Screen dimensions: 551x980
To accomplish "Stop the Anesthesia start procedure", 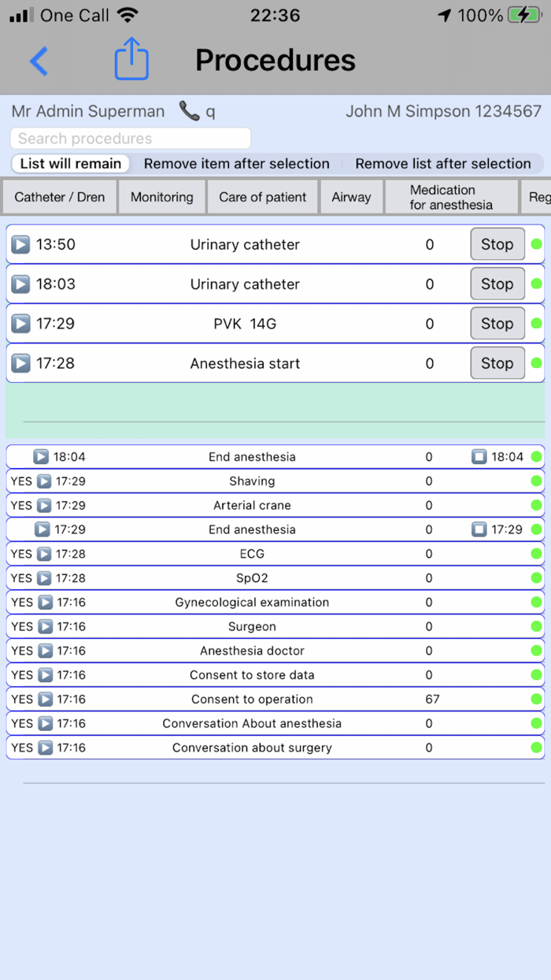I will tap(497, 363).
